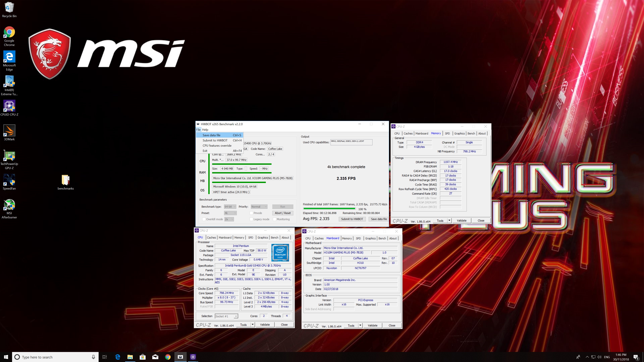Click Close in CPU-Z Mainboard window
This screenshot has width=644, height=362.
tap(392, 325)
